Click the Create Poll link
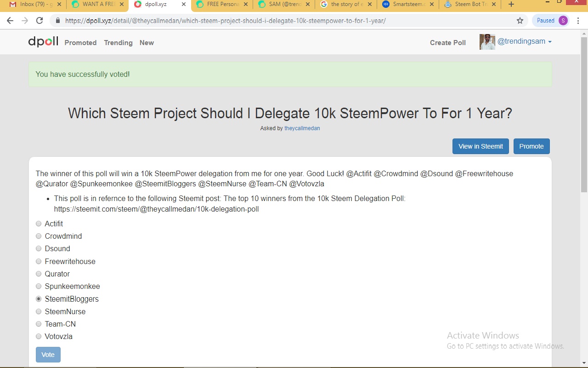Viewport: 588px width, 368px height. coord(448,43)
